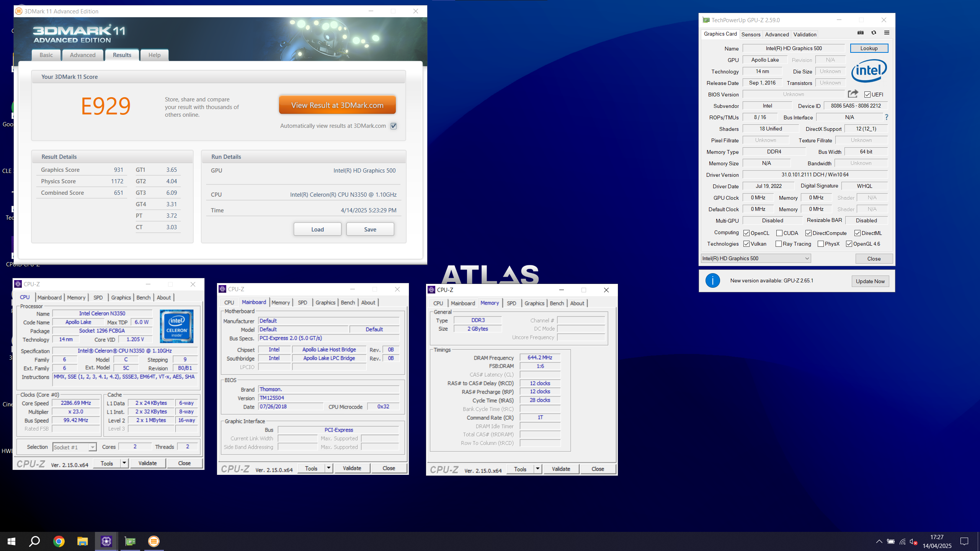Open the Validation tab in GPU-Z
980x551 pixels.
(x=805, y=34)
